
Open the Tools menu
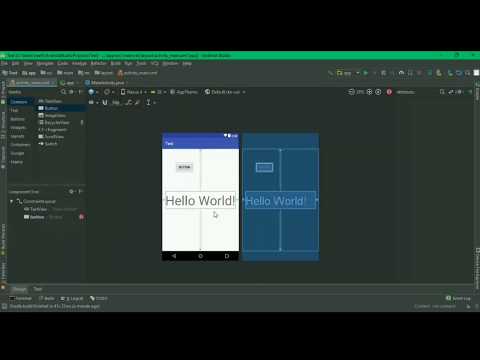pos(141,63)
